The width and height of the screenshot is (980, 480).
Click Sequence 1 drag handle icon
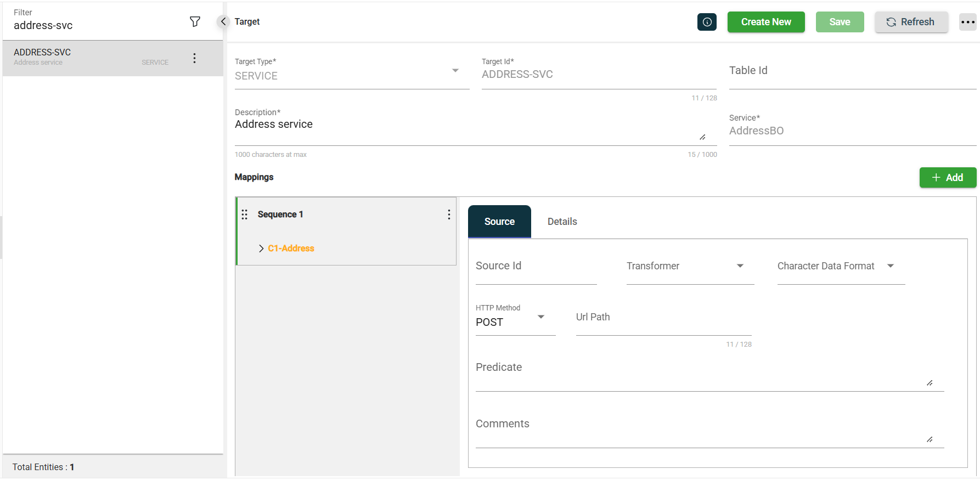245,214
